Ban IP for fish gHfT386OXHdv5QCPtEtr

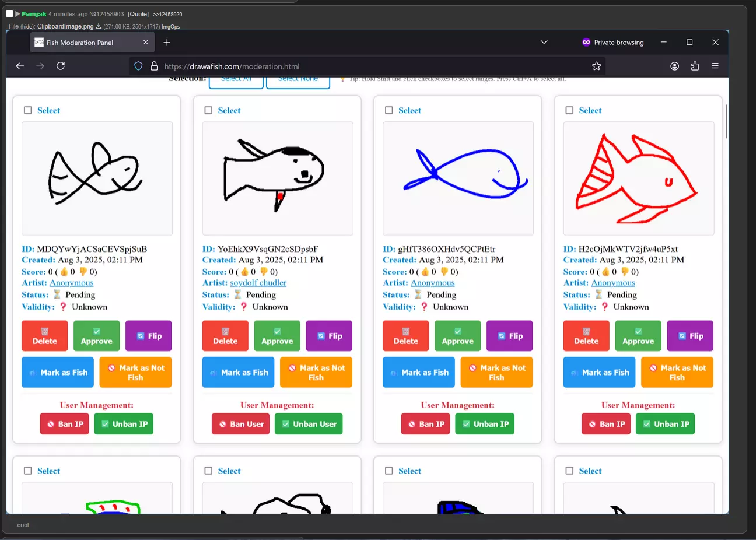click(426, 424)
